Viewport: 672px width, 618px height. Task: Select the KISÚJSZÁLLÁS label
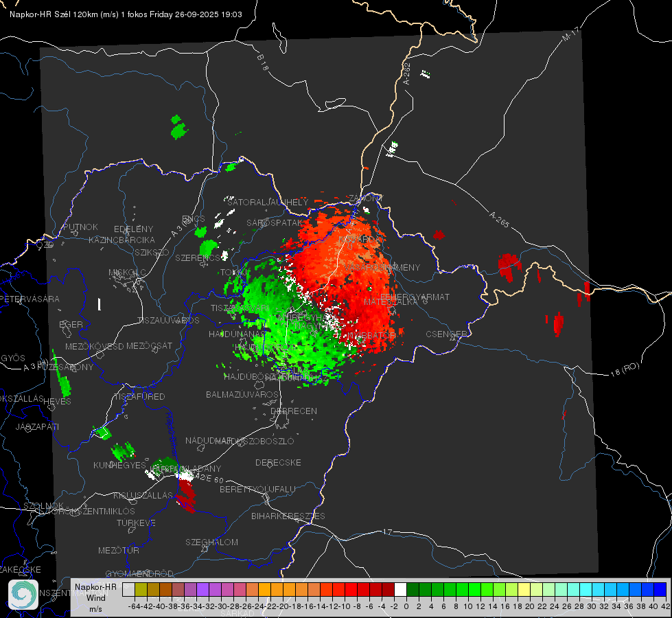tap(143, 495)
